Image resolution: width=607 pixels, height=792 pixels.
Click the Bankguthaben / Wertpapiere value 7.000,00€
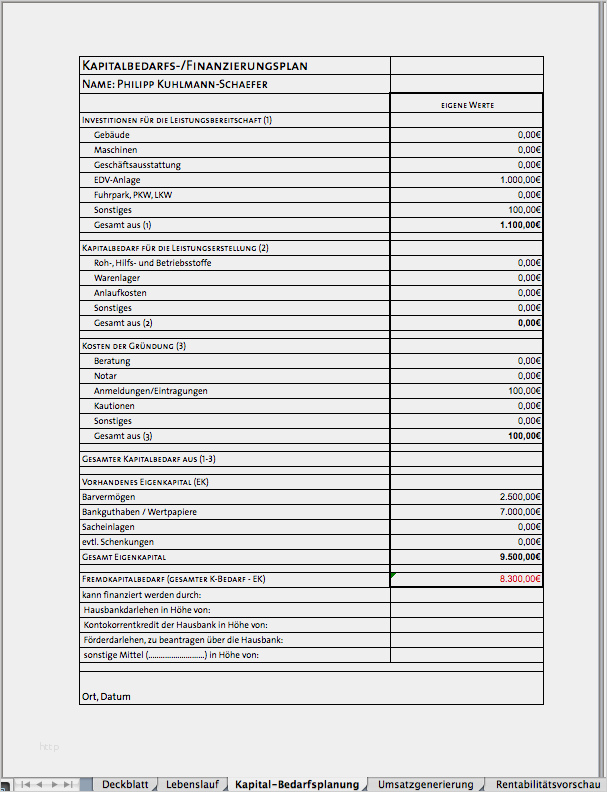pyautogui.click(x=466, y=512)
